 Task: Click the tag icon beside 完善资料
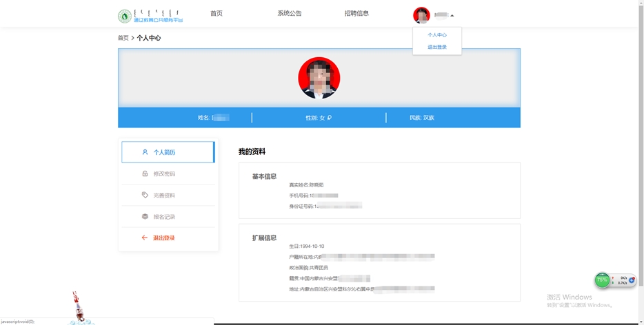pos(145,195)
